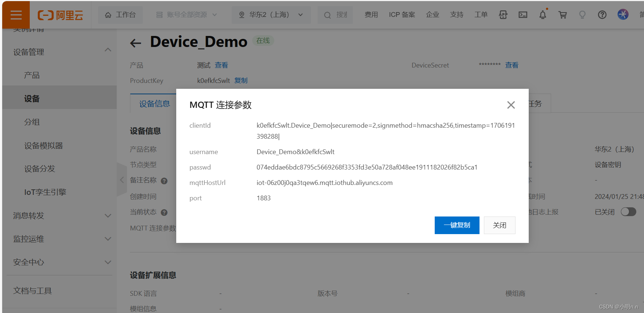Click the help icon beside 当前状态
The width and height of the screenshot is (644, 313).
pos(164,212)
